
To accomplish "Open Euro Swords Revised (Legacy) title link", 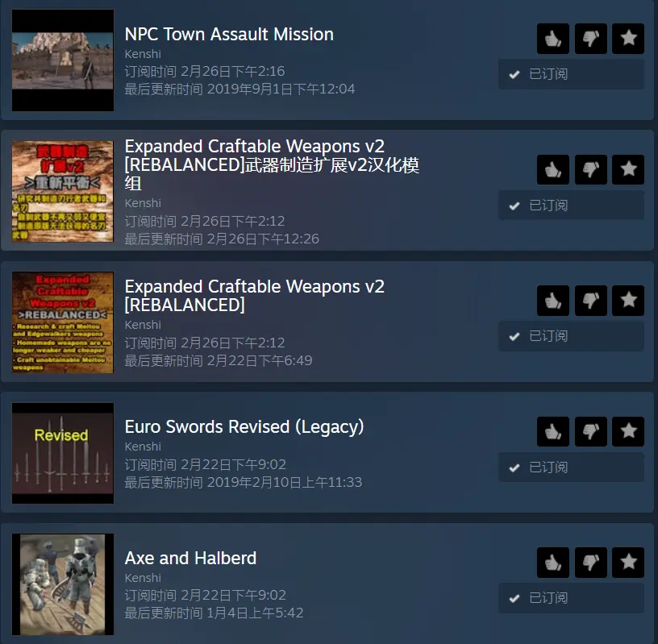I will pos(244,427).
